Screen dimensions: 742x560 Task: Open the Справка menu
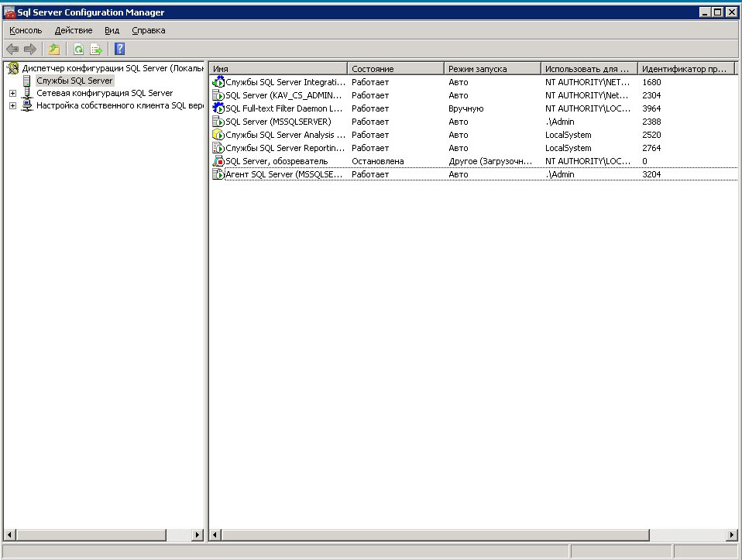point(148,30)
